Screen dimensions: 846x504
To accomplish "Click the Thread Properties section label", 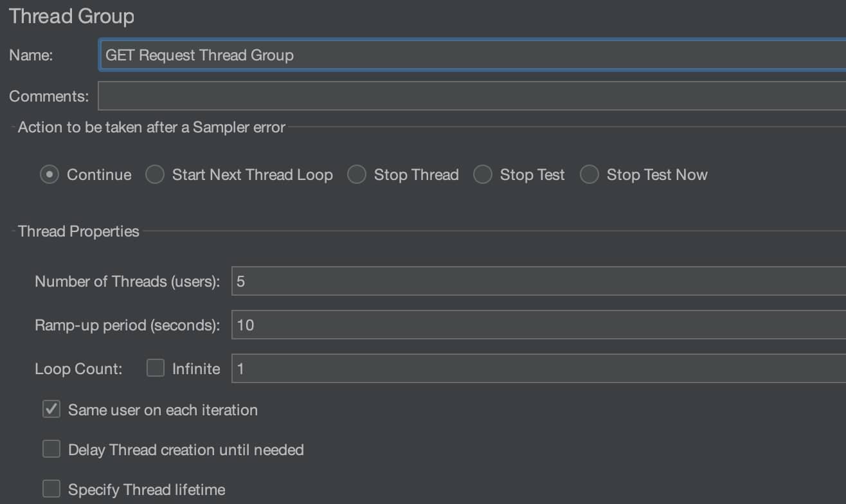I will click(x=78, y=231).
